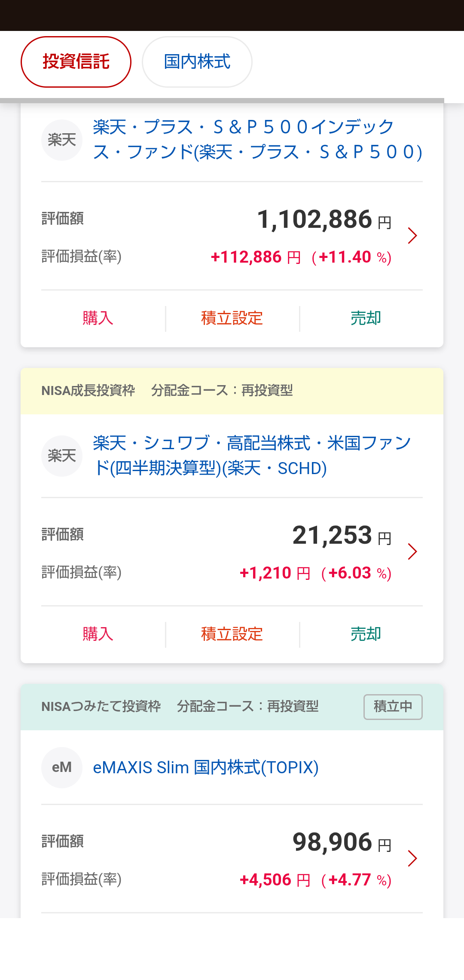464x980 pixels.
Task: Open eMAXIS Slim 国内株式(TOPIX) link
Action: pos(206,768)
